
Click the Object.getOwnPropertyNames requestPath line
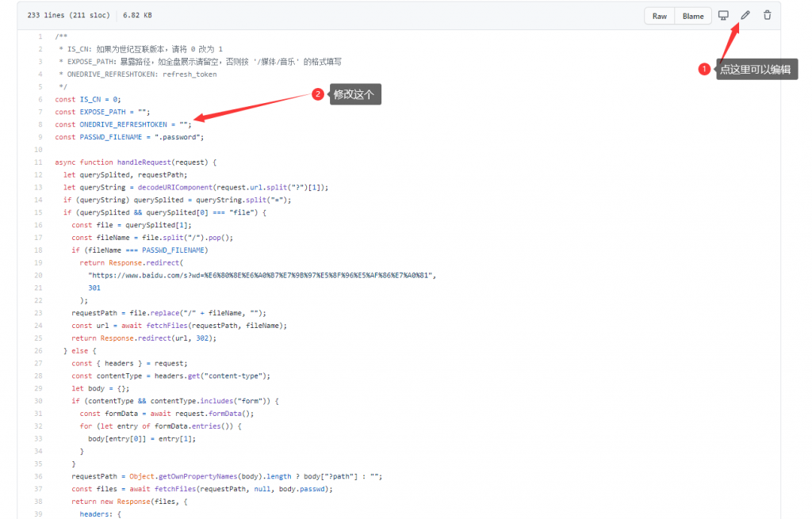point(227,476)
